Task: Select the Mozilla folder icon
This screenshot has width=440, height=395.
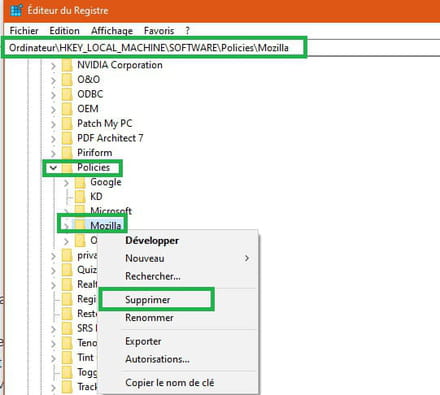Action: point(80,226)
